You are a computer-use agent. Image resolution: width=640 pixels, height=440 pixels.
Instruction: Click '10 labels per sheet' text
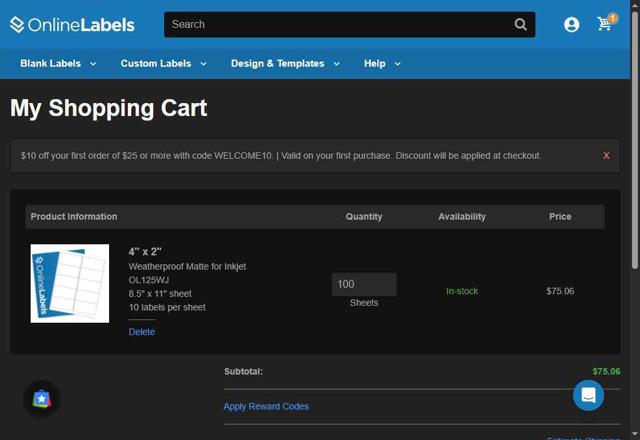pyautogui.click(x=167, y=307)
